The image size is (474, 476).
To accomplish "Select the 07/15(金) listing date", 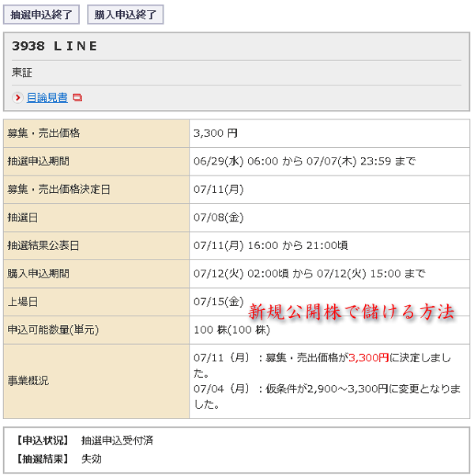I will pos(219,301).
